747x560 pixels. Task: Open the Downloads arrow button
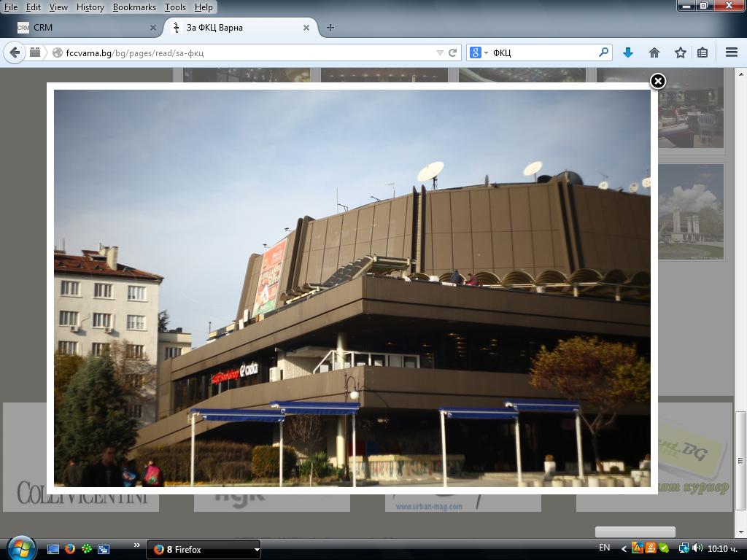628,52
